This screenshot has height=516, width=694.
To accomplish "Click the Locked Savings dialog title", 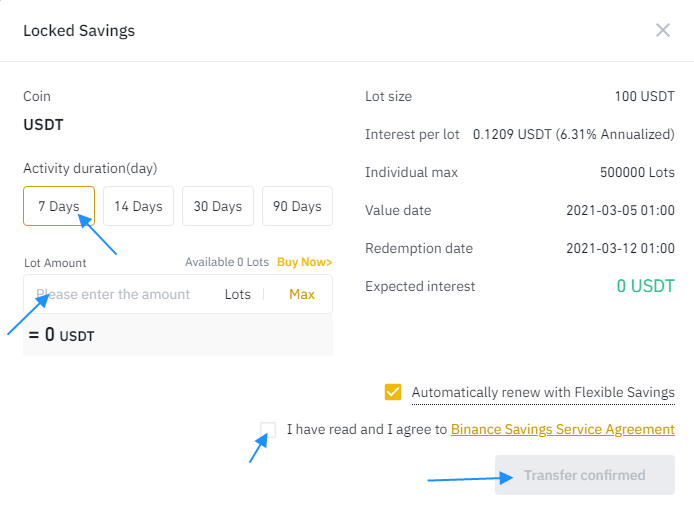I will [x=79, y=31].
